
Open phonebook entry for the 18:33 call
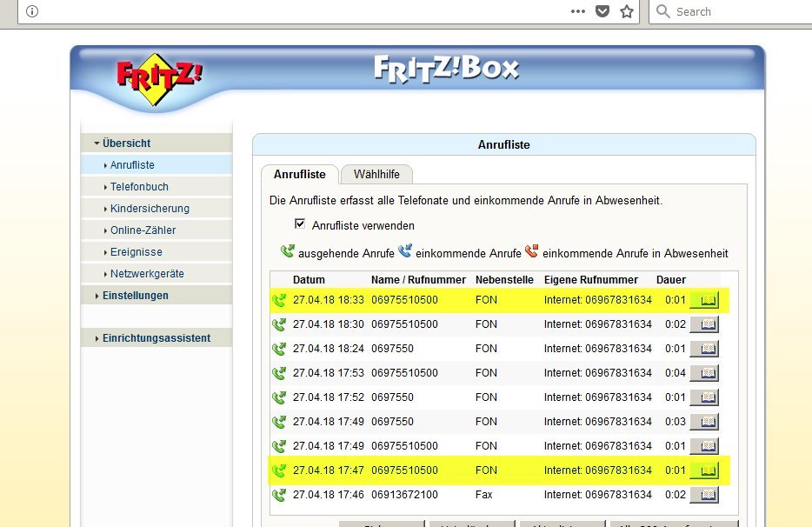click(704, 300)
